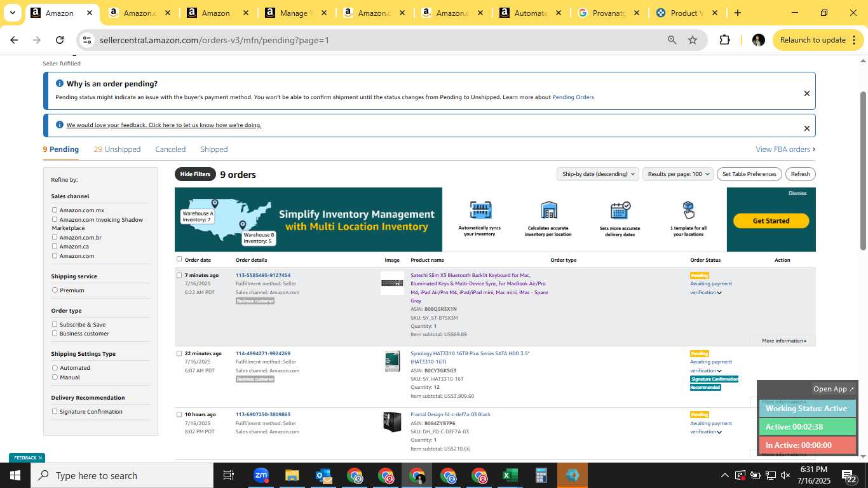Open Calculator from the taskbar
Viewport: 868px width, 488px height.
tap(541, 475)
